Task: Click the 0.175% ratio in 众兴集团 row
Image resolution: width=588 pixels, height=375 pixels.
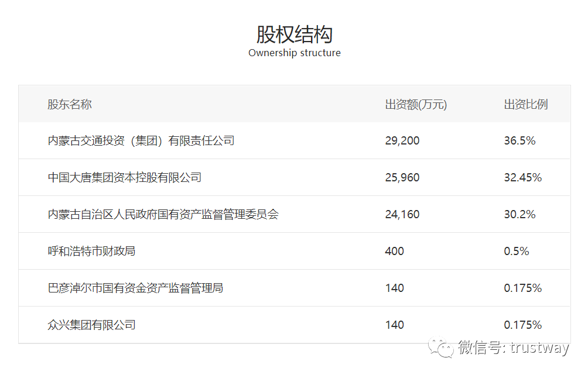Action: coord(523,325)
